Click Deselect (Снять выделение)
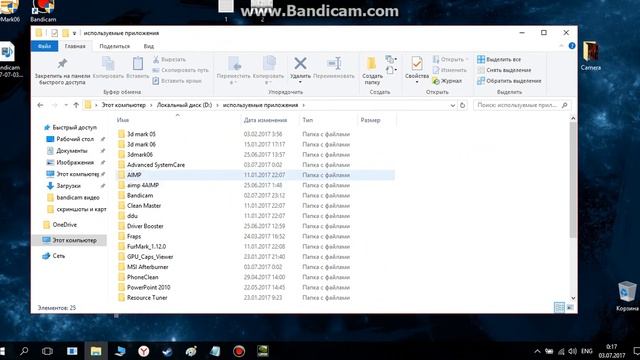640x360 pixels. tap(504, 70)
